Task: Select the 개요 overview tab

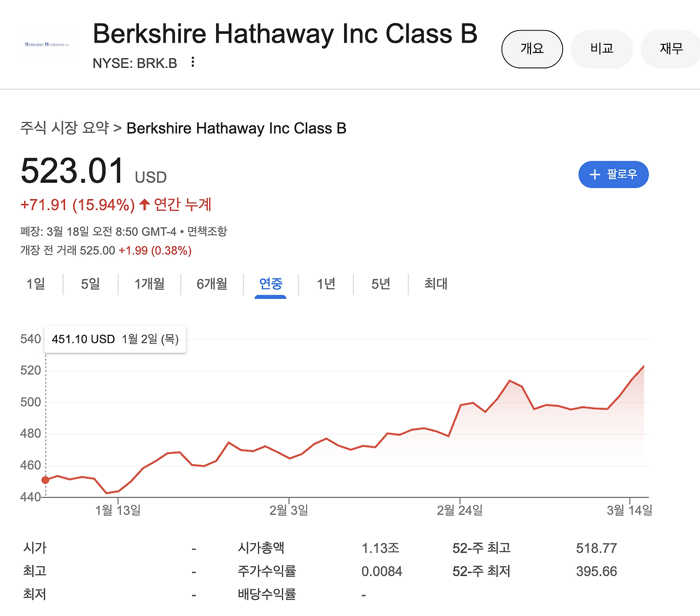Action: (x=532, y=49)
